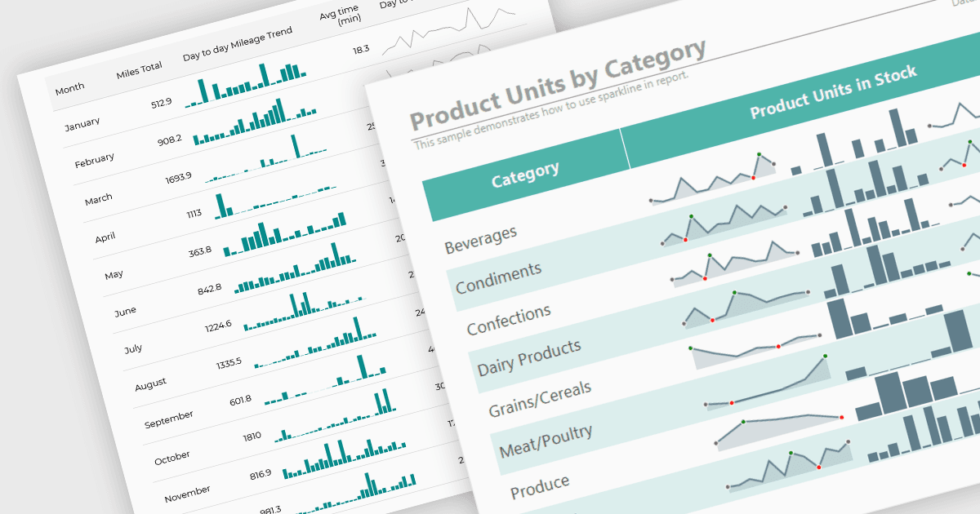Click the miles total value "1693.9"
Screen dimensions: 980x514
click(178, 176)
